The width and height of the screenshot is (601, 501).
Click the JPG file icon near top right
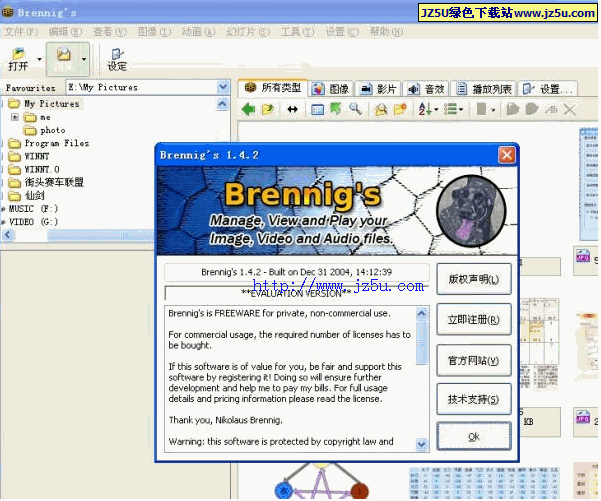(x=583, y=256)
